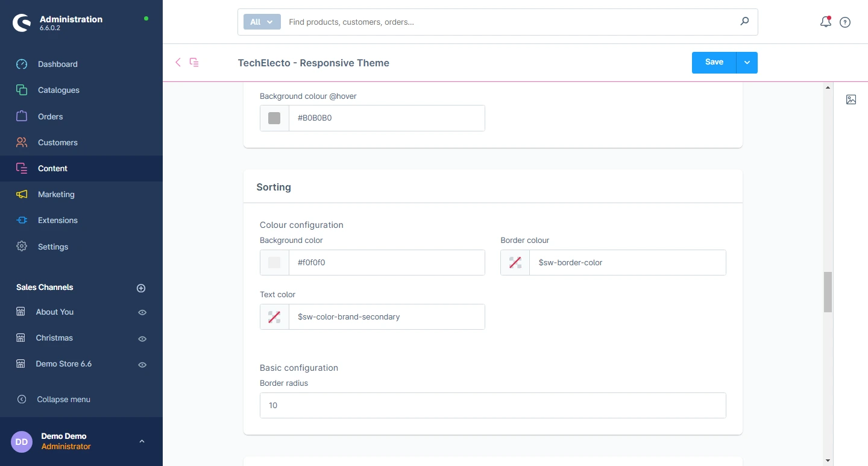
Task: Toggle visibility eye for Demo Store 6.6
Action: click(x=142, y=365)
